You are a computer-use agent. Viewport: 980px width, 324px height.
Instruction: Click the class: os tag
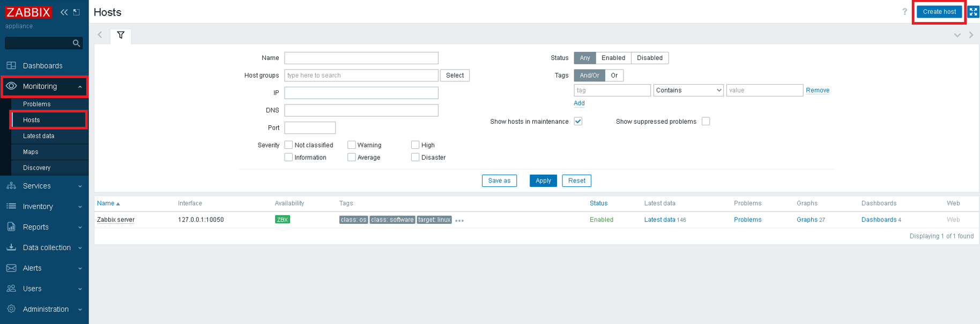pyautogui.click(x=354, y=220)
